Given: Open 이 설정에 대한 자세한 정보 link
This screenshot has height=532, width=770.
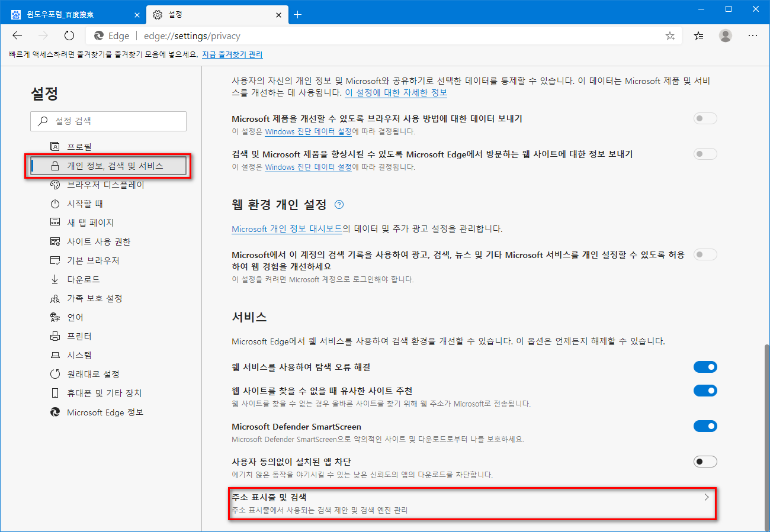Looking at the screenshot, I should (396, 93).
